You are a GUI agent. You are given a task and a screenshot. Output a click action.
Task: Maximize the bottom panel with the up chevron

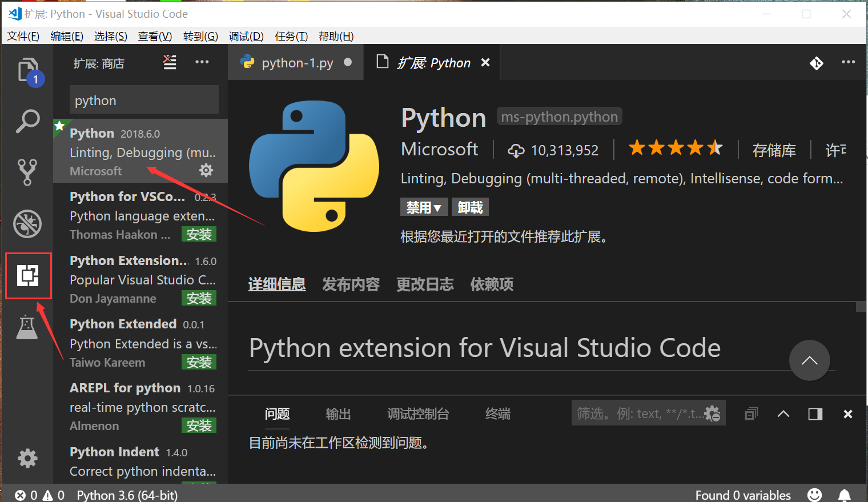click(783, 413)
